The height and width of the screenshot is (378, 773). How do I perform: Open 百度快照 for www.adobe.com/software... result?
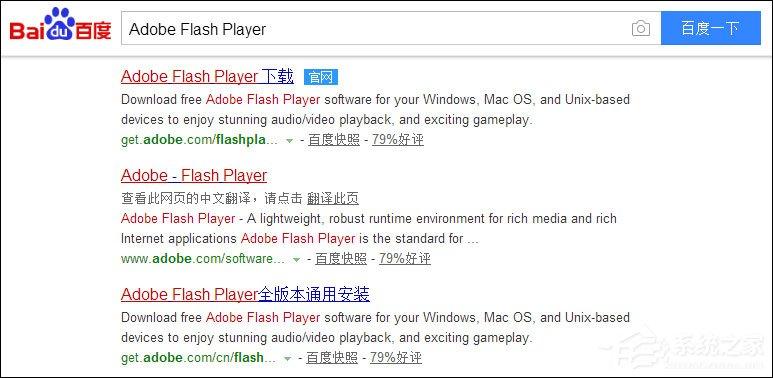(x=341, y=259)
